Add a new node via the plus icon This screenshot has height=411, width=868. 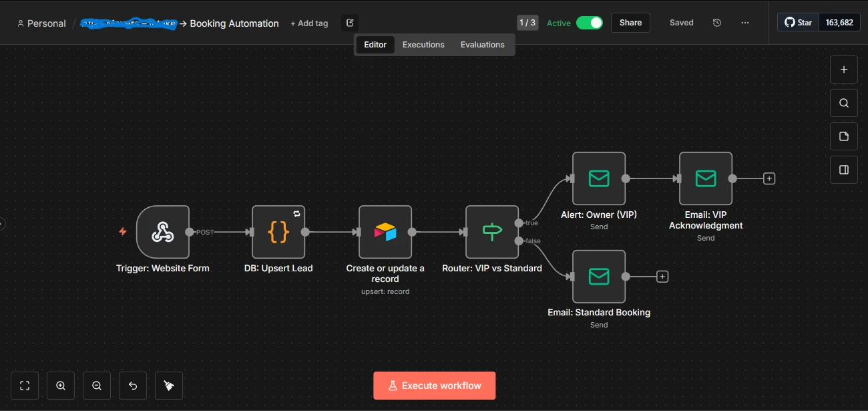click(843, 70)
